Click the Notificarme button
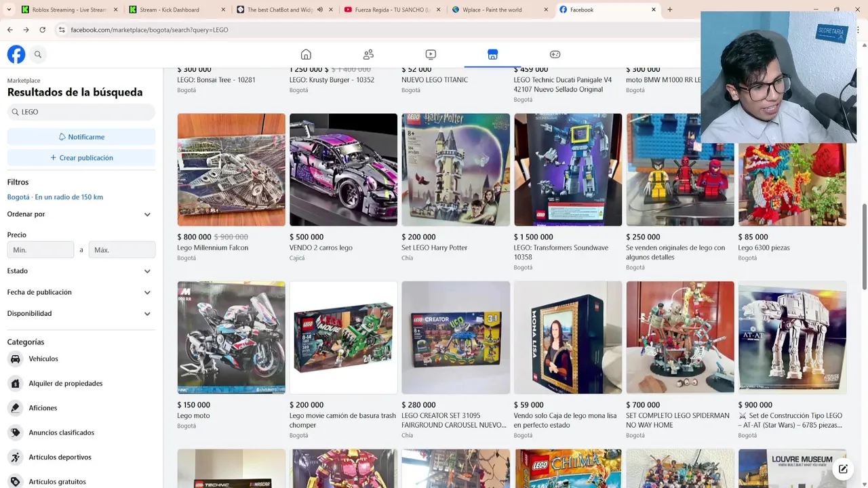This screenshot has height=488, width=868. [81, 137]
